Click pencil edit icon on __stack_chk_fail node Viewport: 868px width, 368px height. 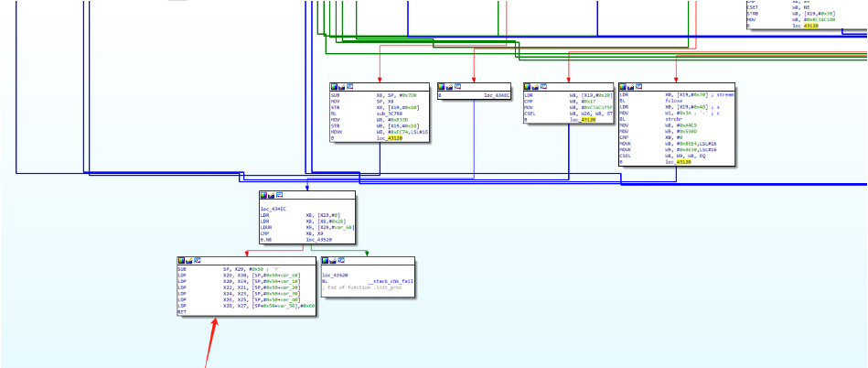pos(333,261)
